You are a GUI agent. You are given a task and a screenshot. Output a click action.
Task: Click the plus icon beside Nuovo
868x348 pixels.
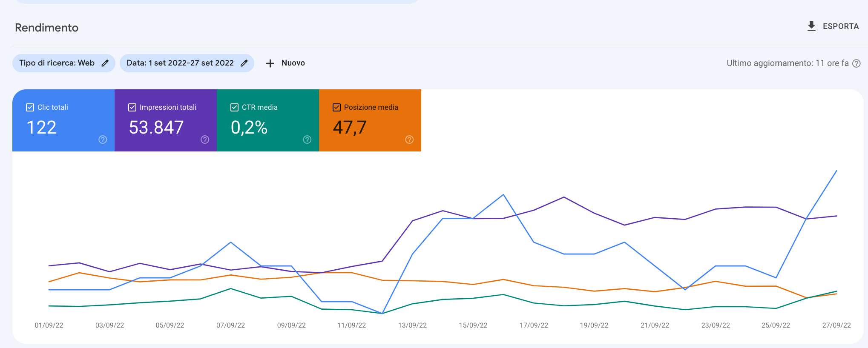click(270, 63)
